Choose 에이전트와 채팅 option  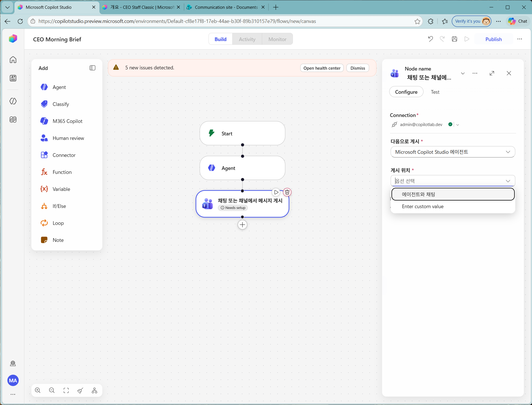[453, 194]
